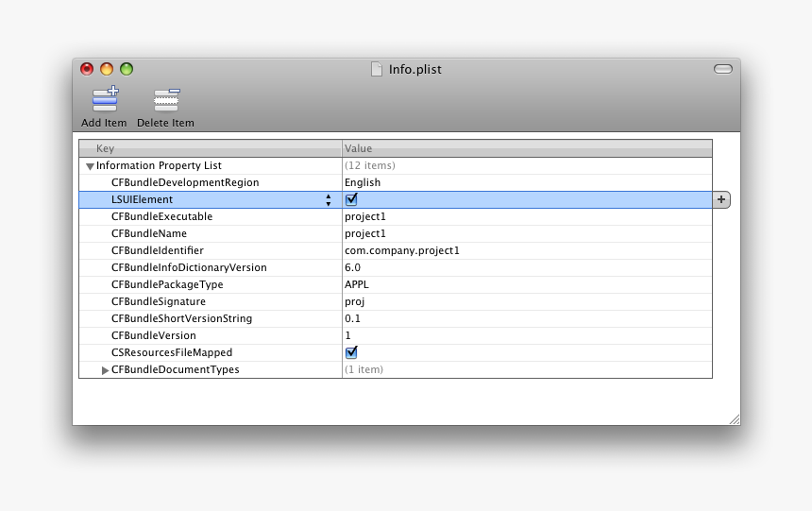Viewport: 812px width, 511px height.
Task: Click the Info.plist window title
Action: 415,70
